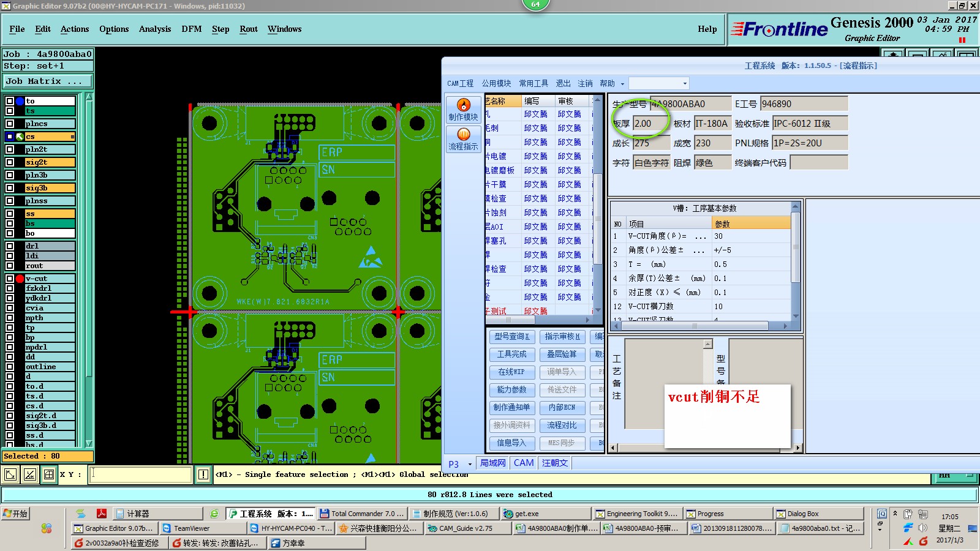Open the 流程指示 process instruction icon

pyautogui.click(x=463, y=139)
